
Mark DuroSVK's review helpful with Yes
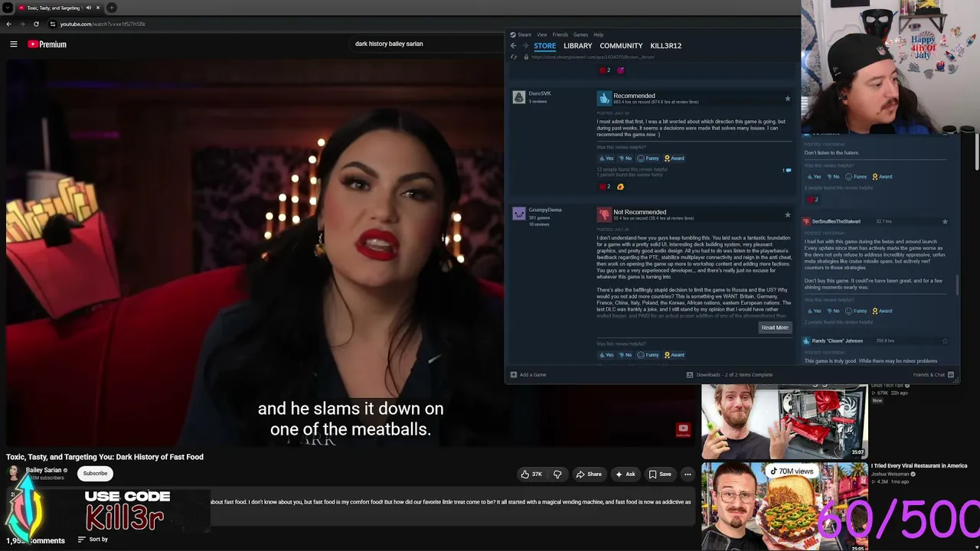(606, 158)
